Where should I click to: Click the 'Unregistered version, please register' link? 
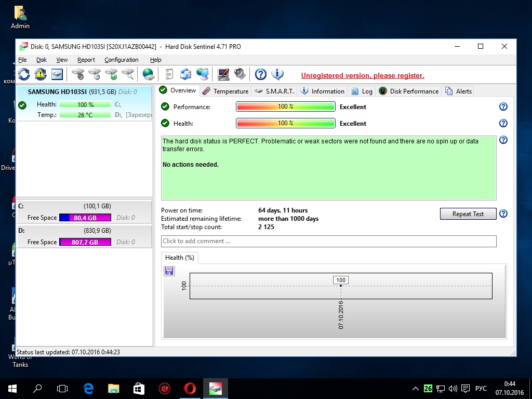pyautogui.click(x=363, y=75)
